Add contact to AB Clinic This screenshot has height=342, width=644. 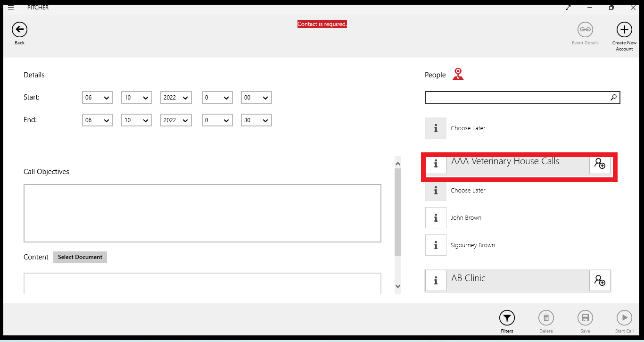coord(600,281)
